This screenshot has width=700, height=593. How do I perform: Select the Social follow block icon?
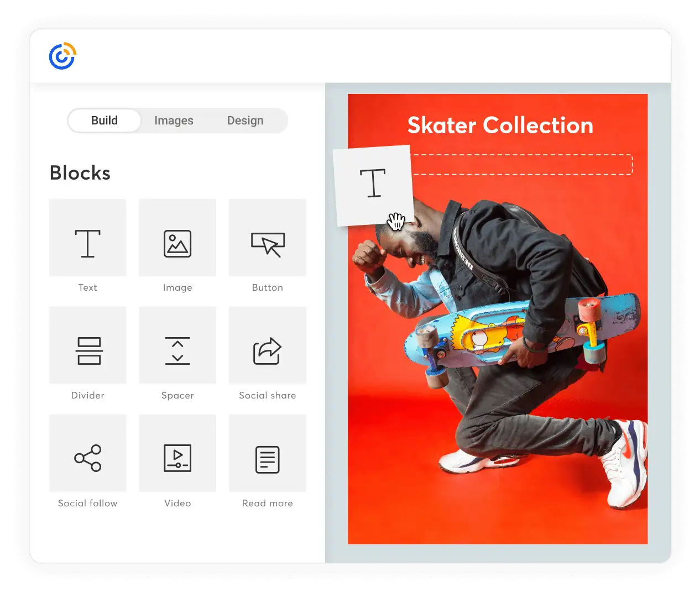point(87,453)
